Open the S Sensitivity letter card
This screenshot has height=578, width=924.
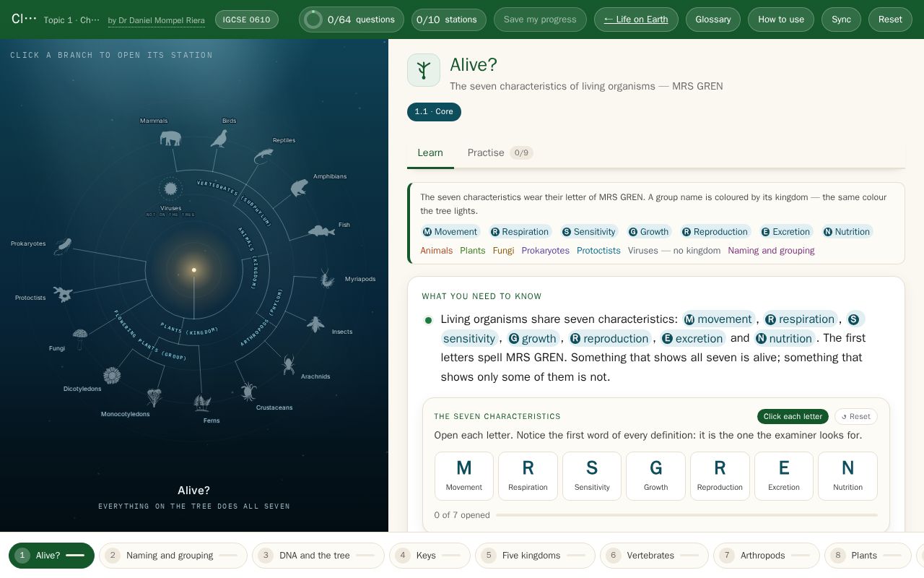592,476
